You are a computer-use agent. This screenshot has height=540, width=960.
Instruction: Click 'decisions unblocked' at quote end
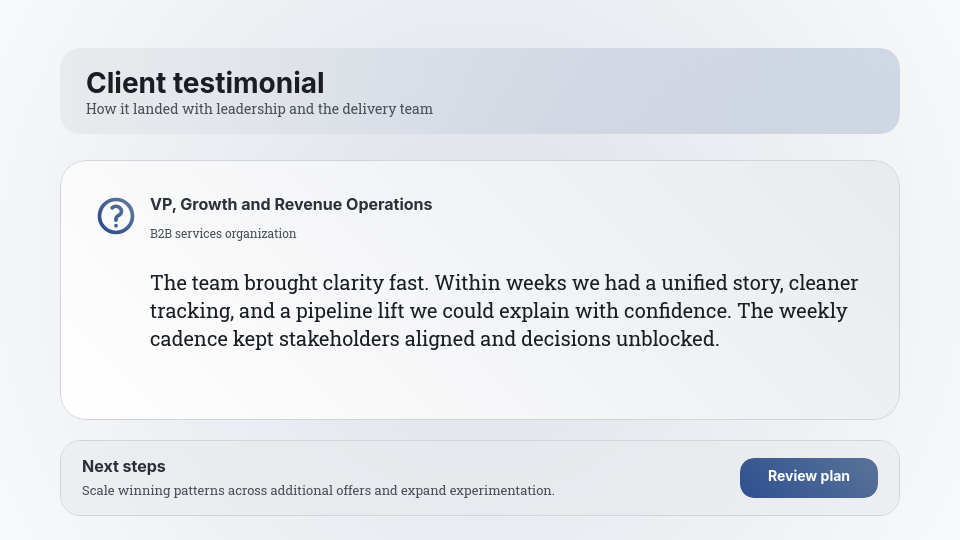pyautogui.click(x=618, y=339)
